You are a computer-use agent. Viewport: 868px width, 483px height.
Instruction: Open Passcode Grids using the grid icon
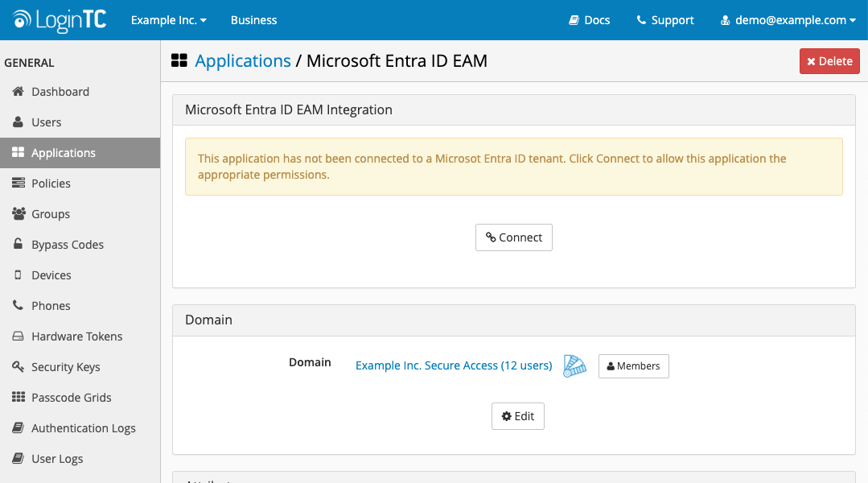(18, 397)
